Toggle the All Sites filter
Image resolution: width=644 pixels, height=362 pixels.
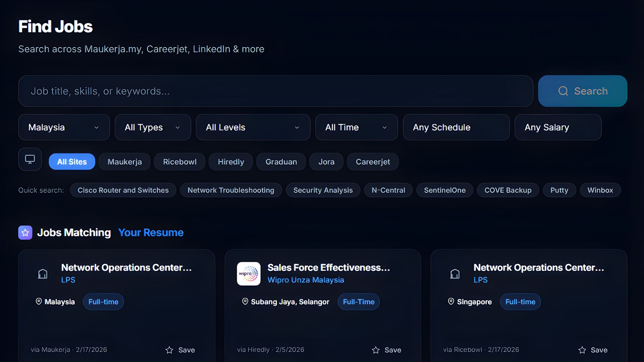(71, 161)
